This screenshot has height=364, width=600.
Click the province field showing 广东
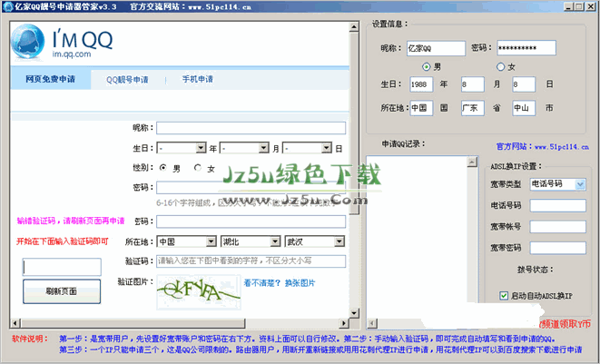tap(473, 108)
